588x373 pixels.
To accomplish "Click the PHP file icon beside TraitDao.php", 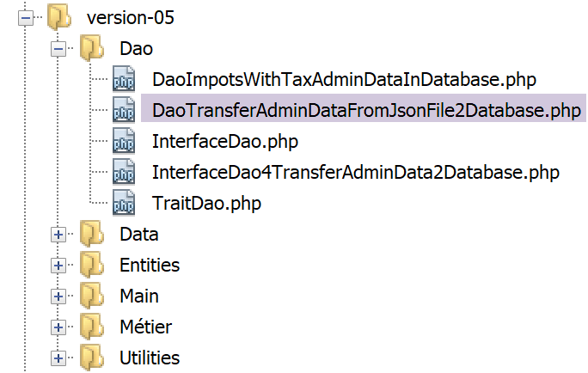I will click(124, 204).
